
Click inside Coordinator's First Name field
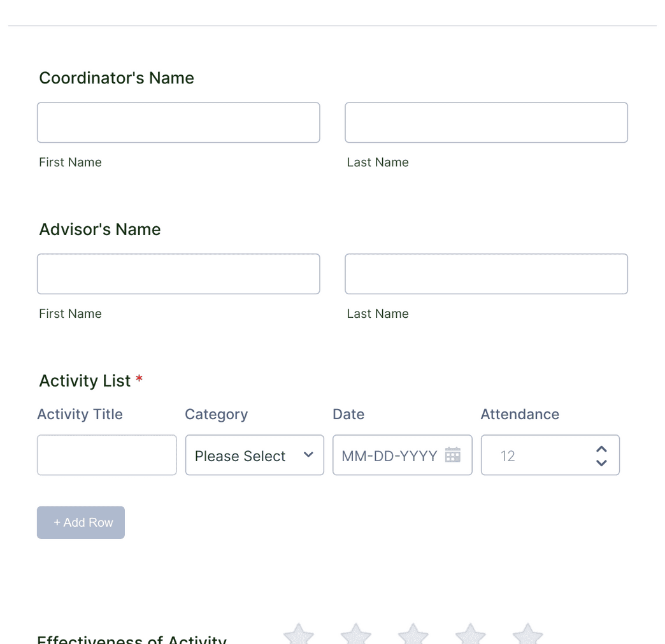(178, 122)
